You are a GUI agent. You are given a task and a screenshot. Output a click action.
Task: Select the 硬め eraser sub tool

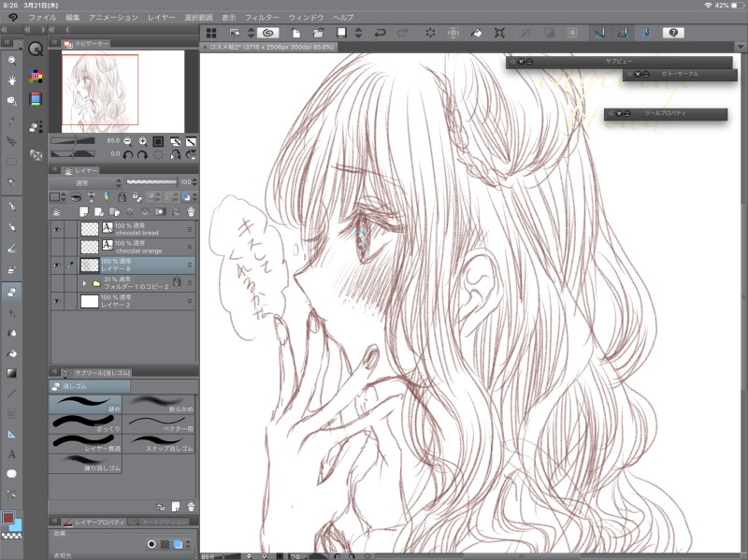[x=85, y=404]
